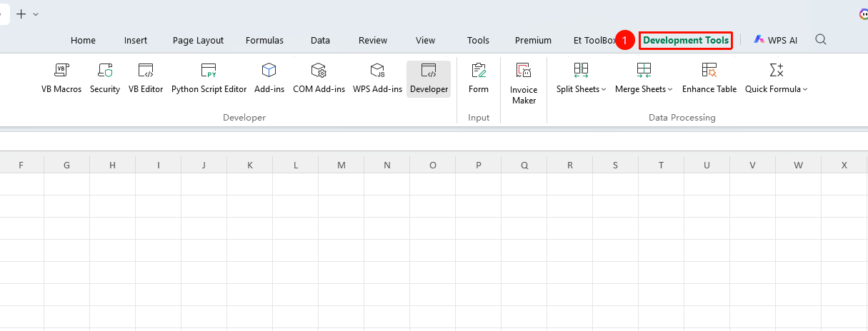Expand the Split Sheets dropdown arrow
The height and width of the screenshot is (331, 868).
click(604, 90)
